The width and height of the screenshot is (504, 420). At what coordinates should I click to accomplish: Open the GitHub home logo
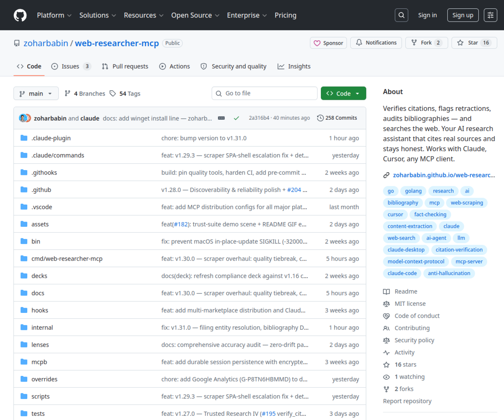point(20,15)
